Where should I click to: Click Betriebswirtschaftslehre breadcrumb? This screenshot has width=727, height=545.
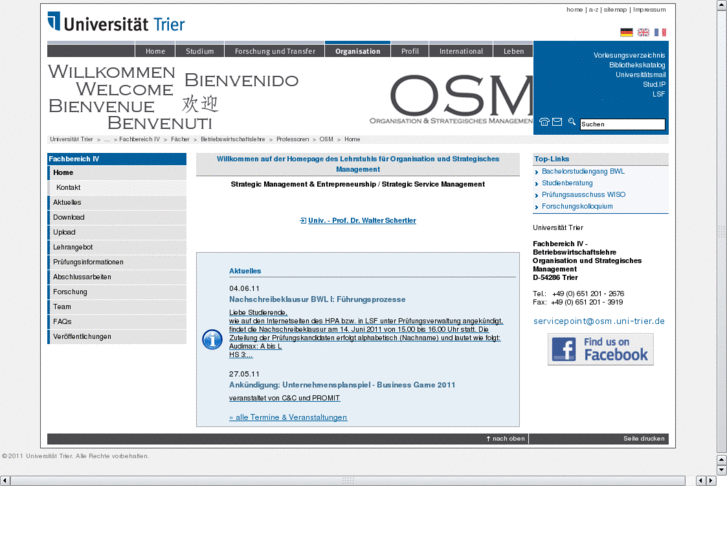point(233,139)
